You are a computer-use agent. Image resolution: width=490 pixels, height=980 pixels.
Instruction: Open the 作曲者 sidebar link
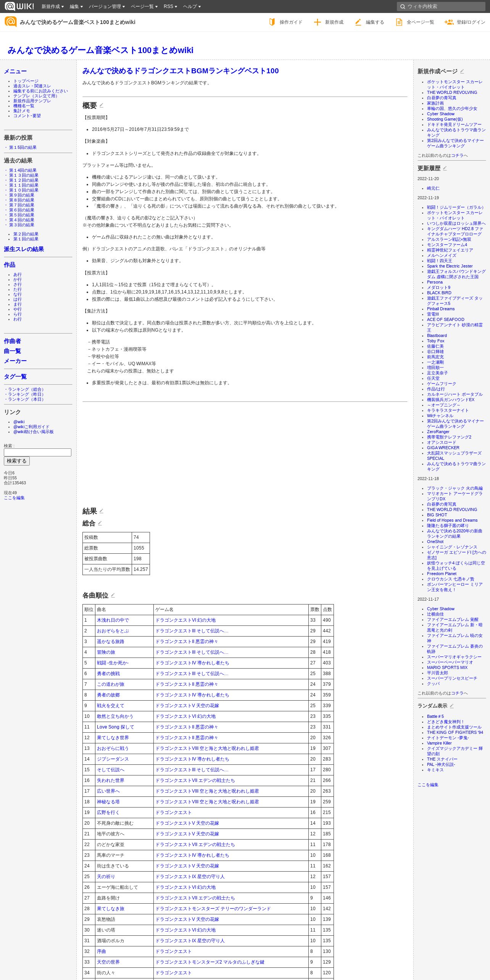12,341
